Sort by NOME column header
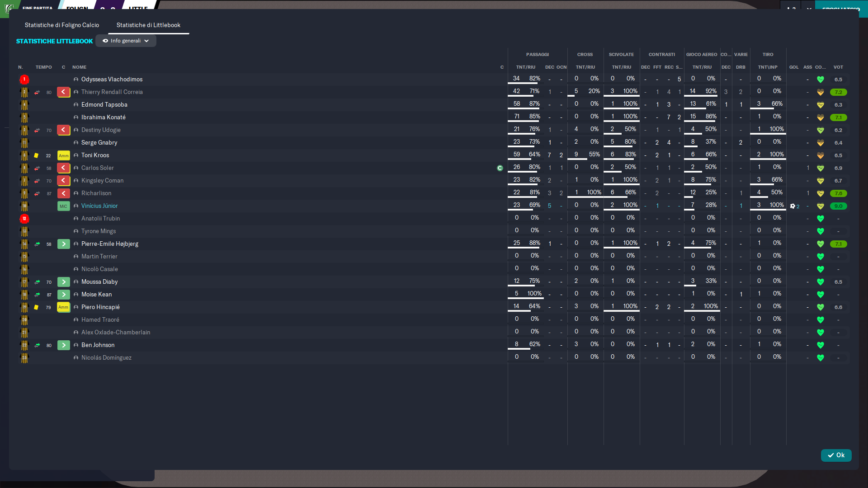 [79, 67]
